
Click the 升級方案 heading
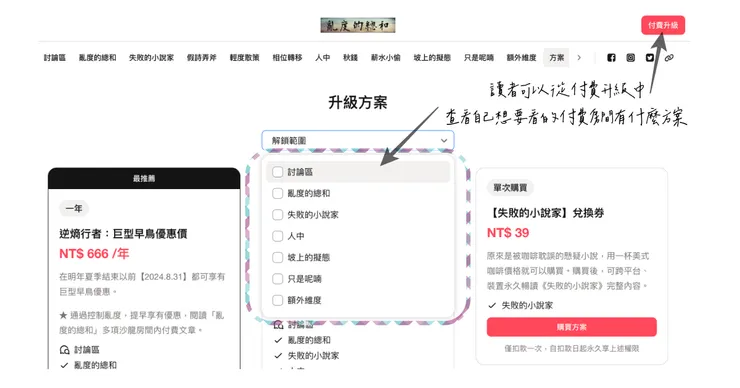click(x=358, y=102)
